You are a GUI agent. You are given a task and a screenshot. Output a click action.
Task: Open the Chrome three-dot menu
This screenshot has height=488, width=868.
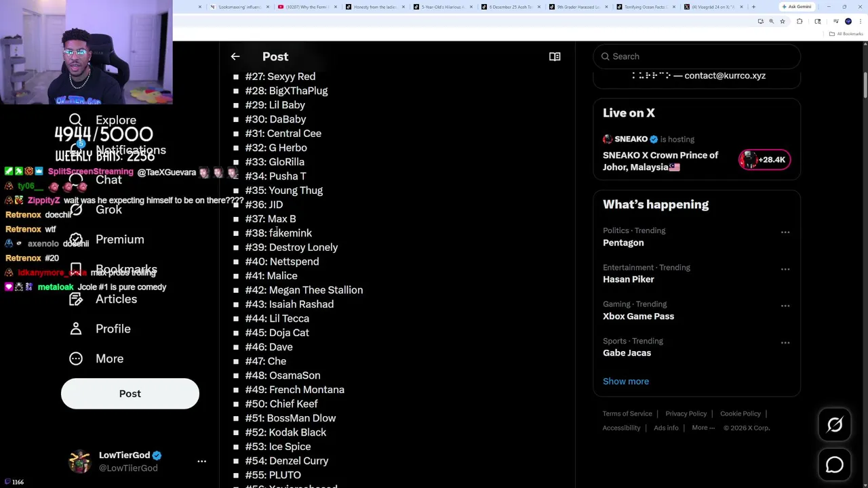[x=861, y=21]
